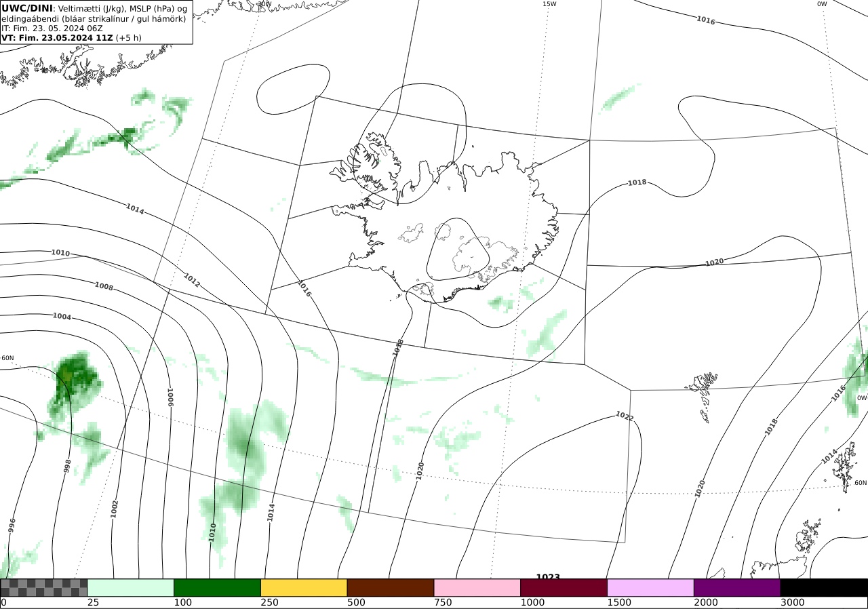Click the legend value "500"

tap(356, 602)
